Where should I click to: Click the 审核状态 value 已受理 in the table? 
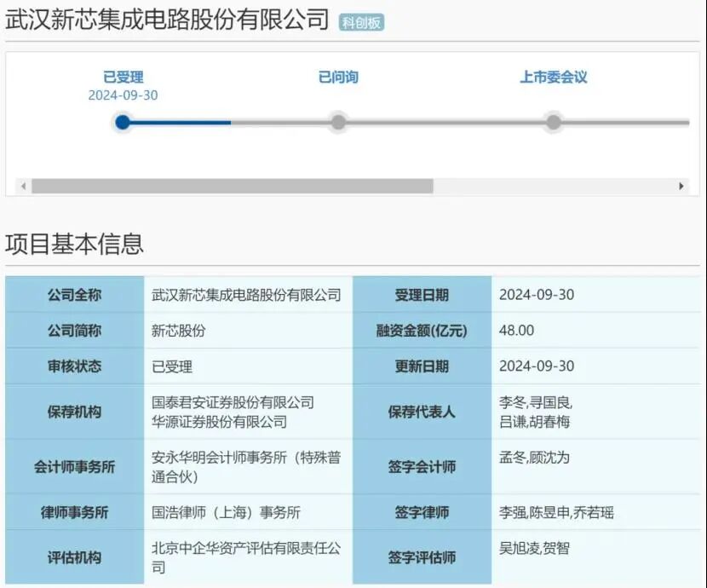tap(172, 366)
